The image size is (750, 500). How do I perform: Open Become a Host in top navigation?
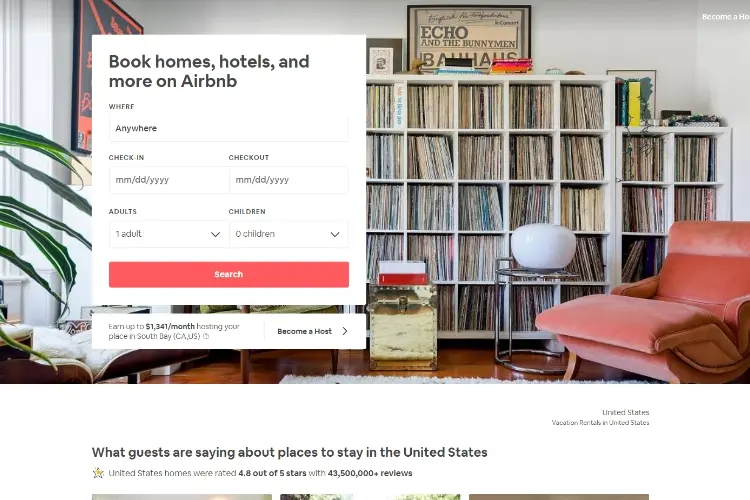(x=726, y=17)
